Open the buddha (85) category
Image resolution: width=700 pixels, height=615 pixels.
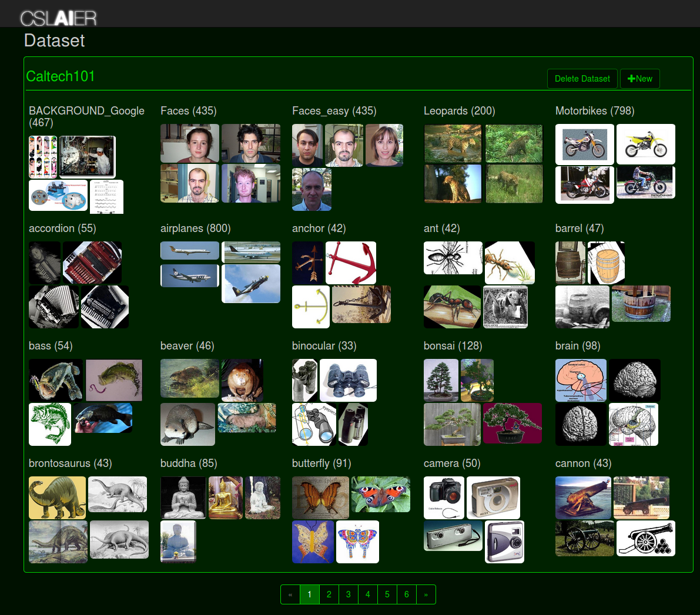(189, 463)
